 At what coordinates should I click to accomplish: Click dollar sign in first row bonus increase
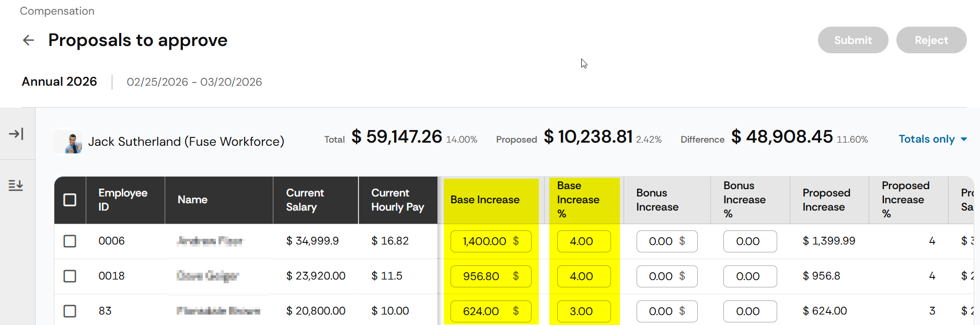coord(682,241)
